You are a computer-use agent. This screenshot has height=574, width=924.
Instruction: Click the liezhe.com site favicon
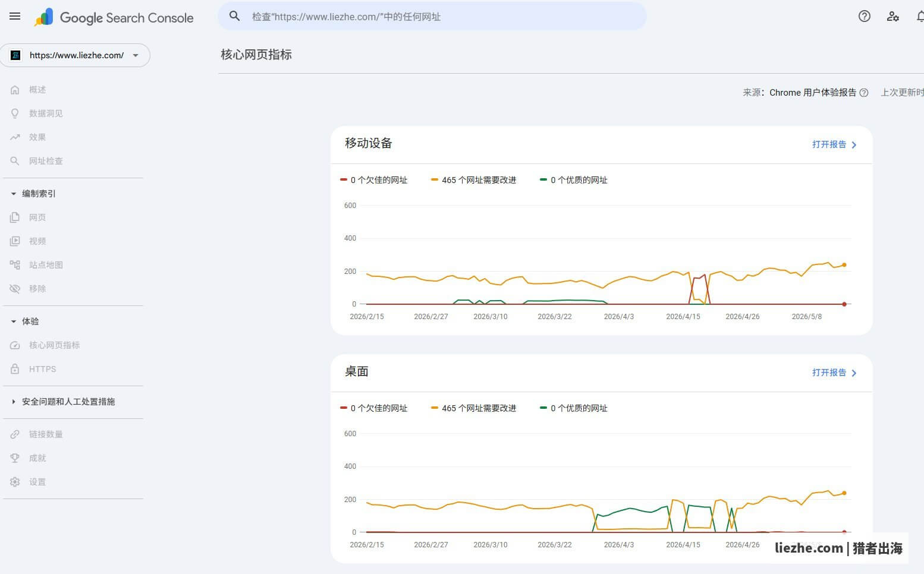(x=16, y=55)
